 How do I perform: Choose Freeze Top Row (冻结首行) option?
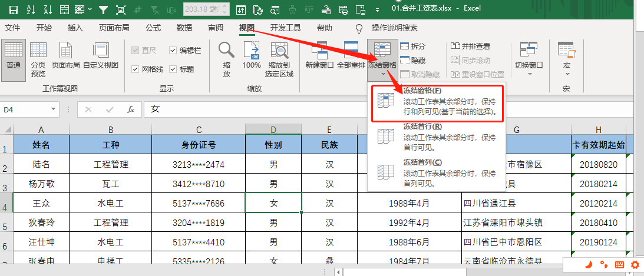(437, 137)
